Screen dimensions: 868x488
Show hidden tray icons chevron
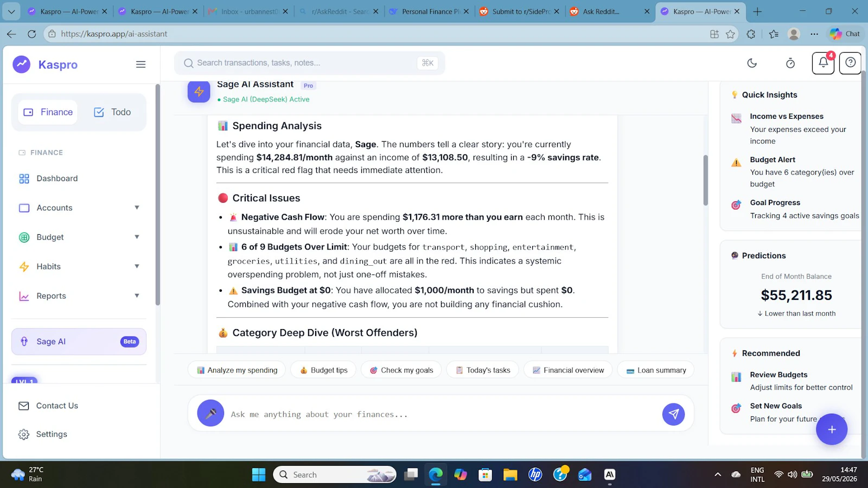(x=718, y=474)
